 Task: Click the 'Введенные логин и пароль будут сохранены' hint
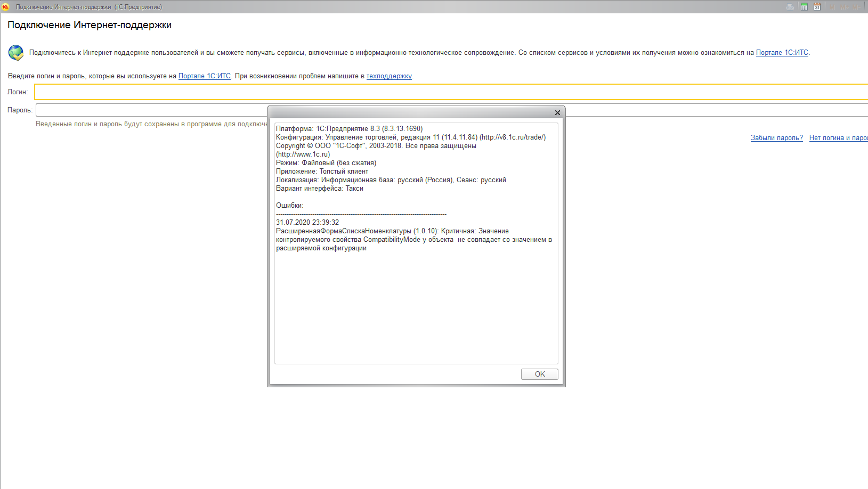click(151, 124)
